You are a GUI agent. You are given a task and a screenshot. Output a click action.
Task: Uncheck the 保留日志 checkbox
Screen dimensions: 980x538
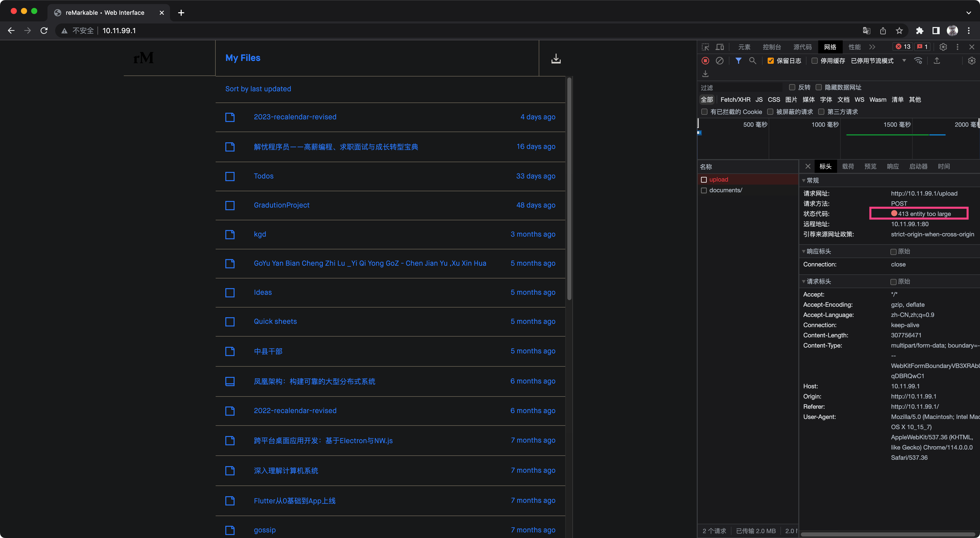(x=771, y=60)
